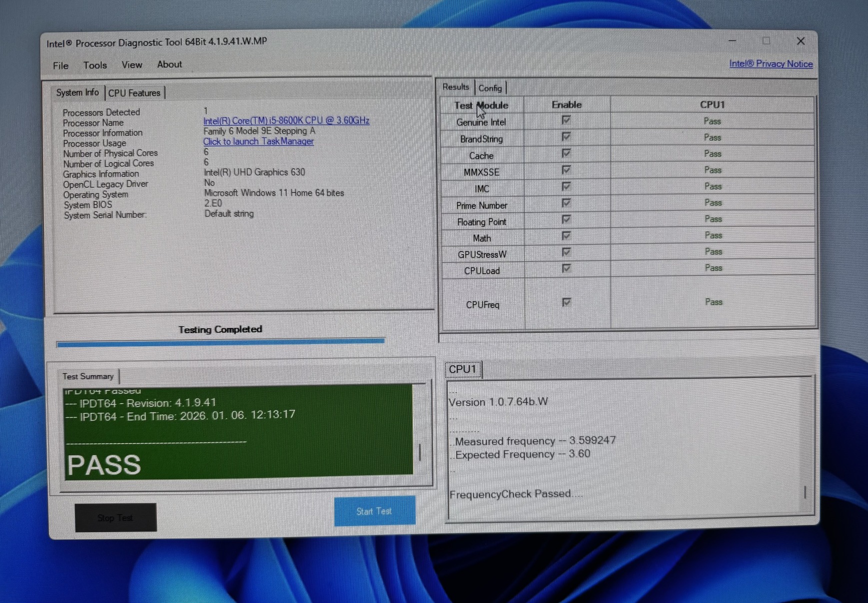The image size is (868, 603).
Task: Select the IMC module name
Action: (x=482, y=189)
